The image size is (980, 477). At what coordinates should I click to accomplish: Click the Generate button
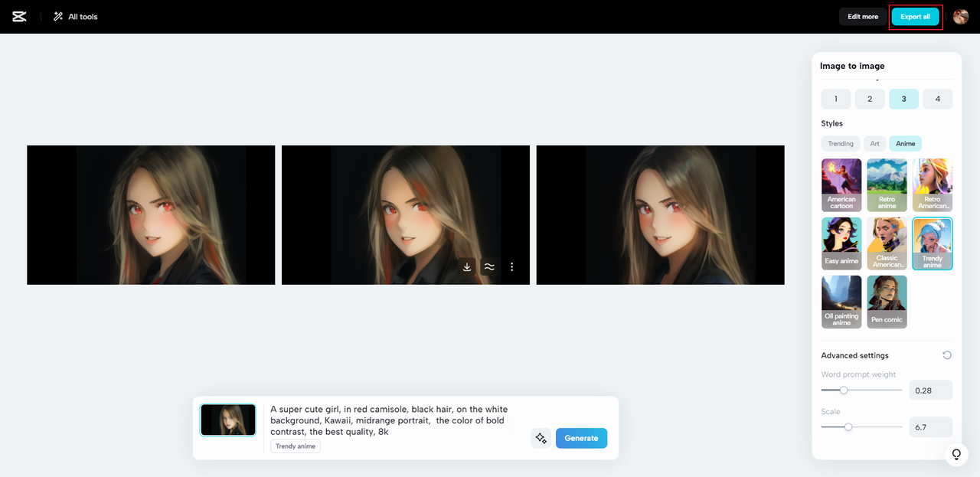click(x=581, y=438)
